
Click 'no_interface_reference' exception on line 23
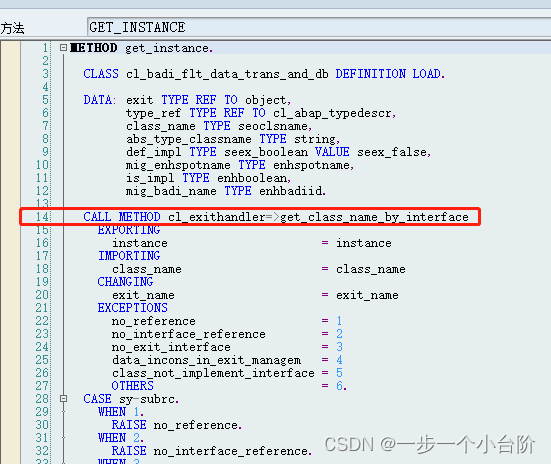pos(189,334)
